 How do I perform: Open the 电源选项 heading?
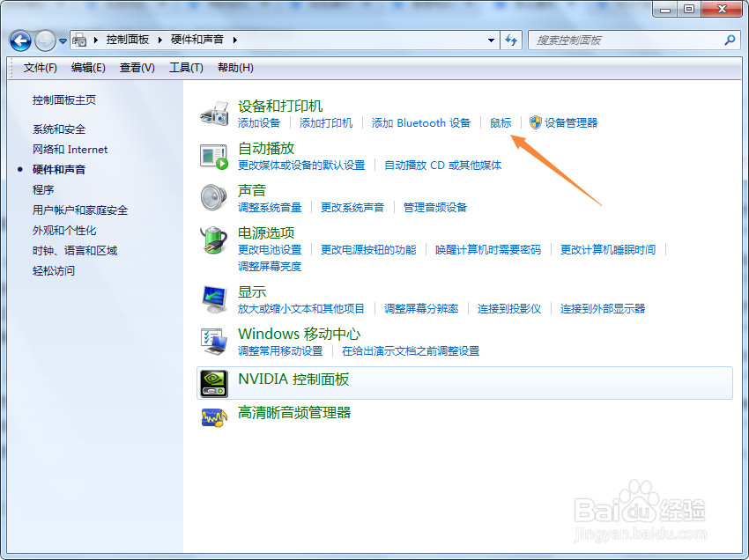[x=266, y=233]
